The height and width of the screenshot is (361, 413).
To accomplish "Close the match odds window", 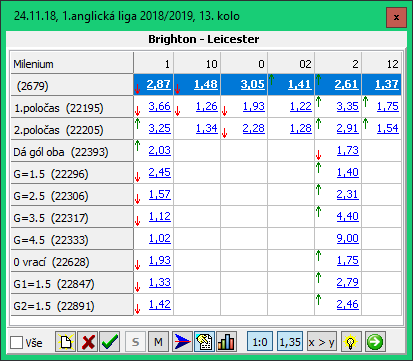I will 396,17.
